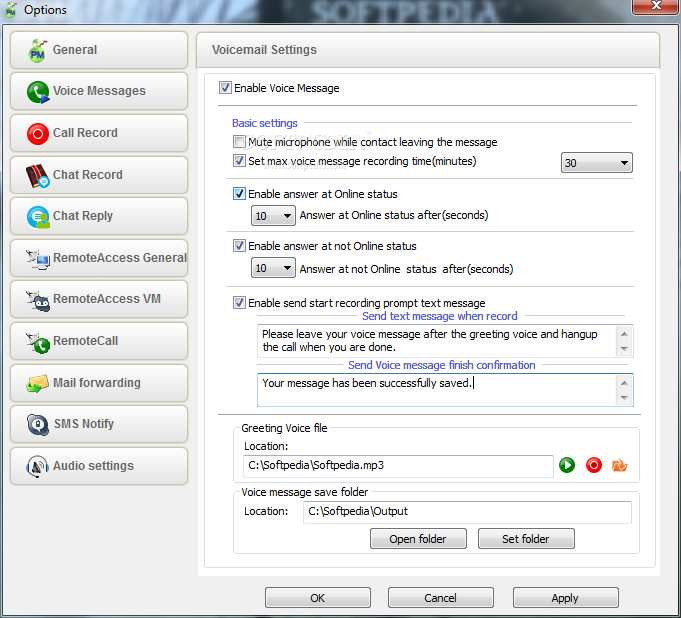Click the Apply button

565,598
